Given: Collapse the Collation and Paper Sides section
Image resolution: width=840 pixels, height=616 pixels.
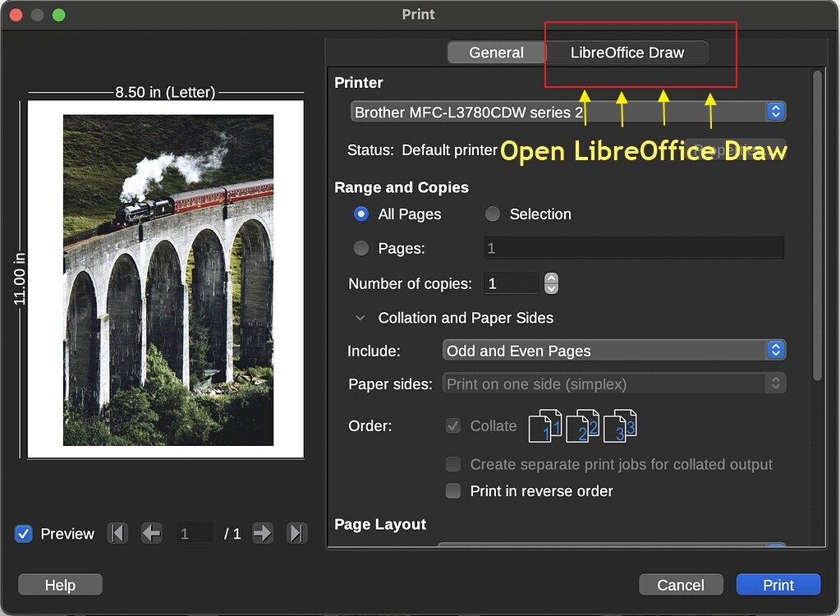Looking at the screenshot, I should [360, 318].
